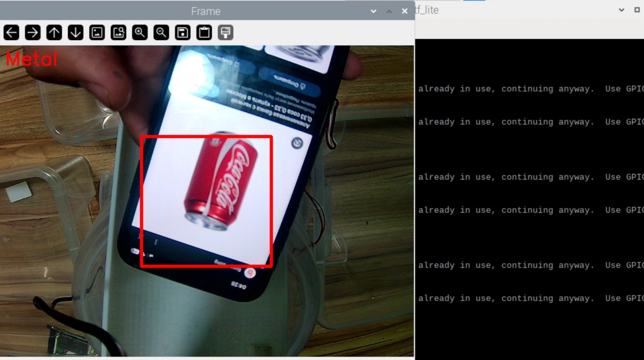The width and height of the screenshot is (644, 360).
Task: Maximize the tf_lite terminal window
Action: (637, 10)
